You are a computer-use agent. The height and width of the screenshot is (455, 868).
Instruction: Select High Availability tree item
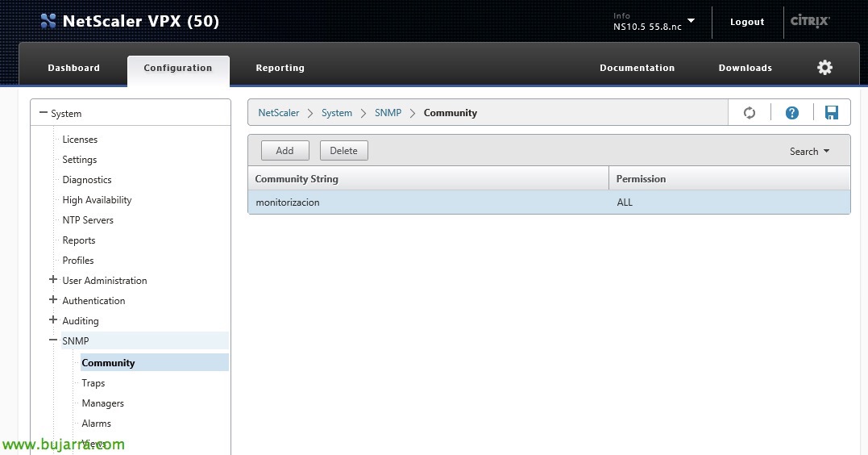click(x=97, y=199)
